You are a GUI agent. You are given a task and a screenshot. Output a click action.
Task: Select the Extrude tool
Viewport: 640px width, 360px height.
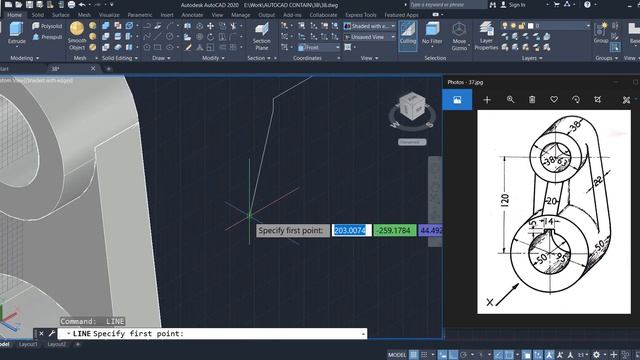pyautogui.click(x=16, y=33)
